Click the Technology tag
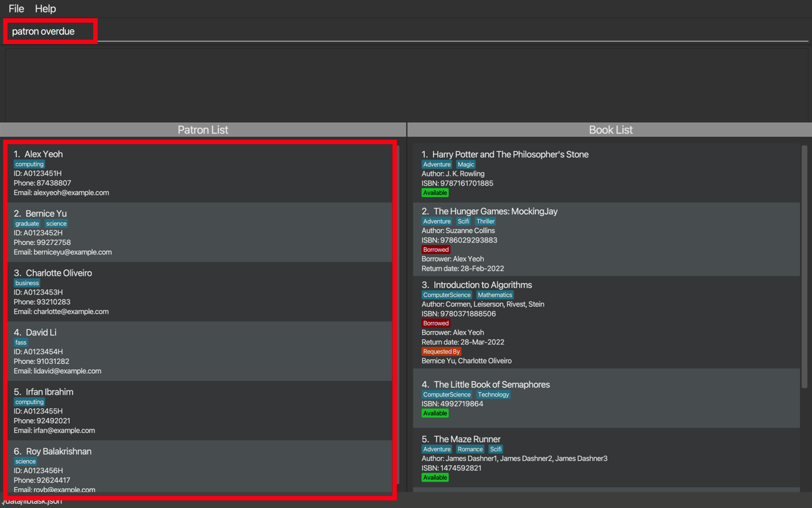Screen dimensions: 812x508 493,395
